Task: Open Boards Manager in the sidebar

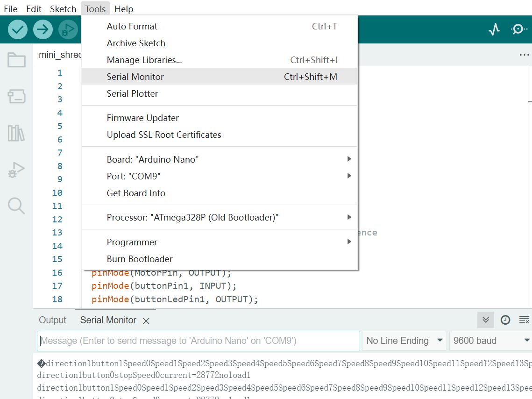Action: click(16, 97)
